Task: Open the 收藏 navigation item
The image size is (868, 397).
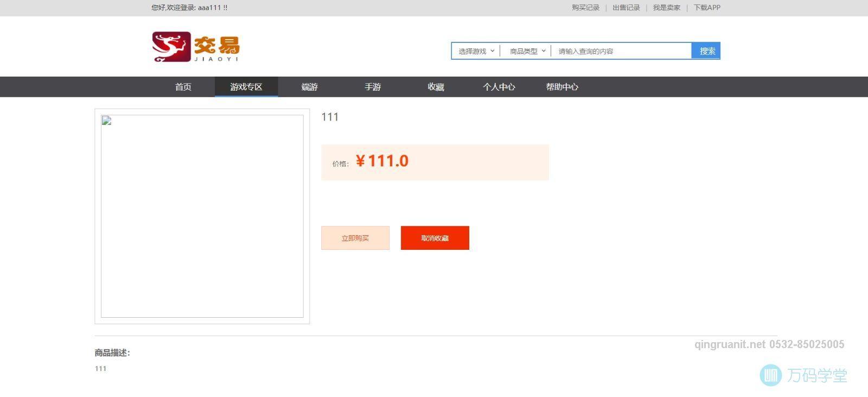Action: 436,87
